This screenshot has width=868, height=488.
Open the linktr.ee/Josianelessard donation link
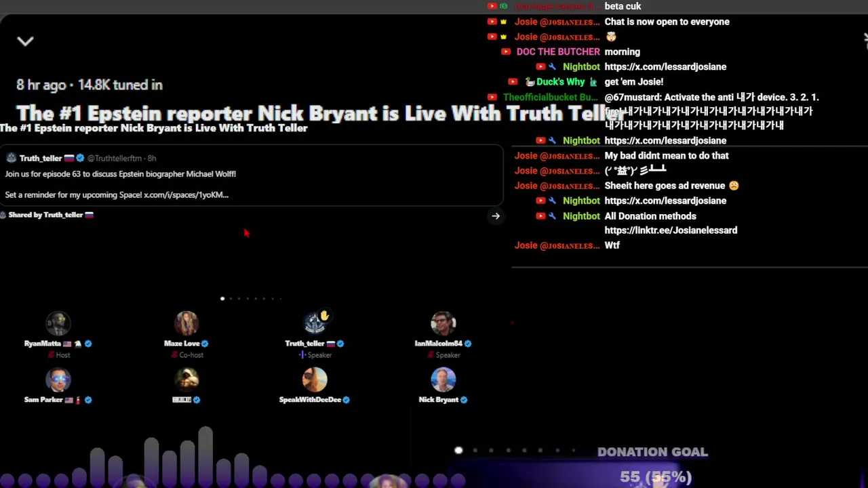[671, 230]
